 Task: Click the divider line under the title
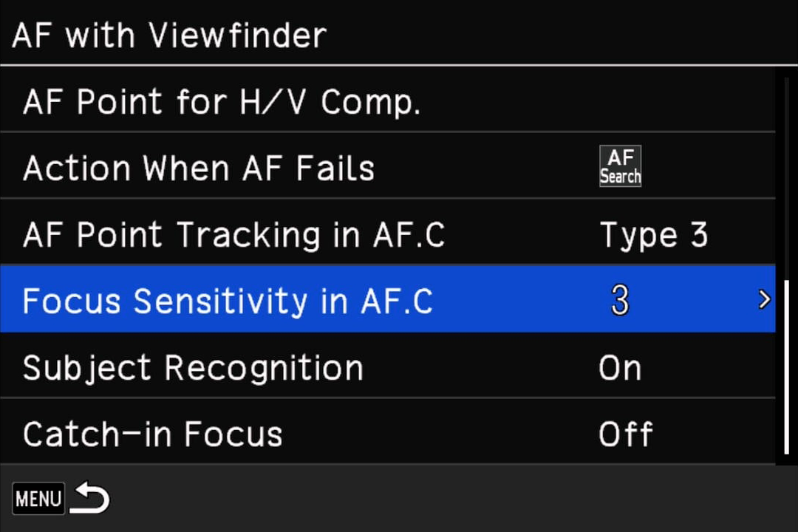pos(399,65)
